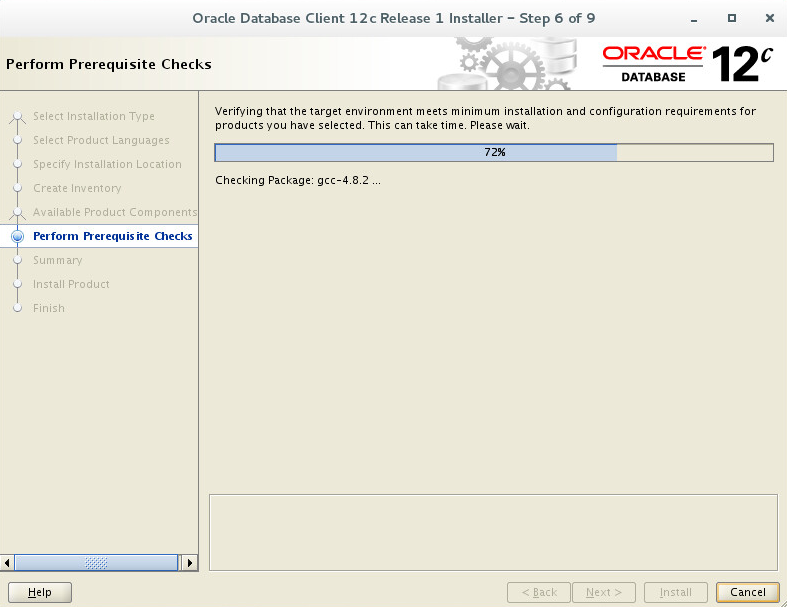This screenshot has height=607, width=787.
Task: Select the 'Perform Prerequisite Checks' step
Action: 112,236
